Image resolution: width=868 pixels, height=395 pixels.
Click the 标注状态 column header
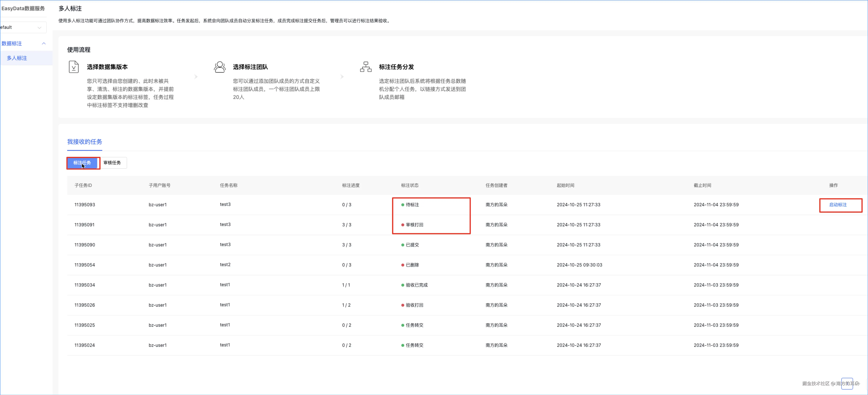tap(410, 186)
